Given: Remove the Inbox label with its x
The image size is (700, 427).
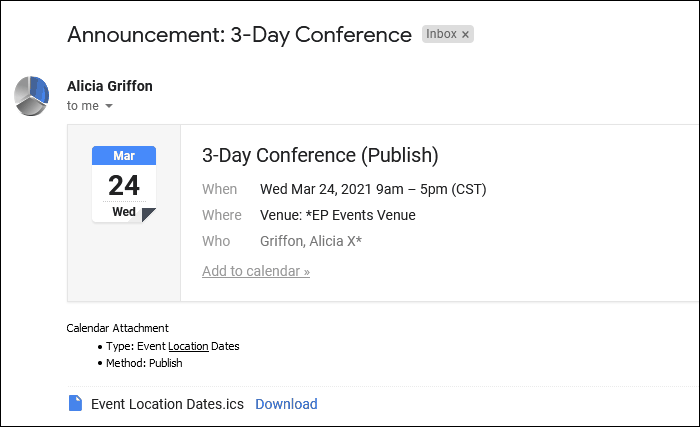Looking at the screenshot, I should [465, 34].
